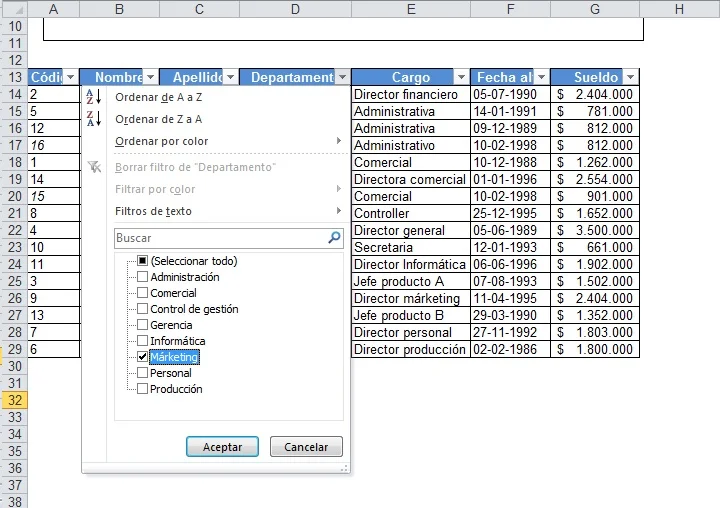The image size is (720, 508).
Task: Select row header 14
Action: click(x=15, y=94)
